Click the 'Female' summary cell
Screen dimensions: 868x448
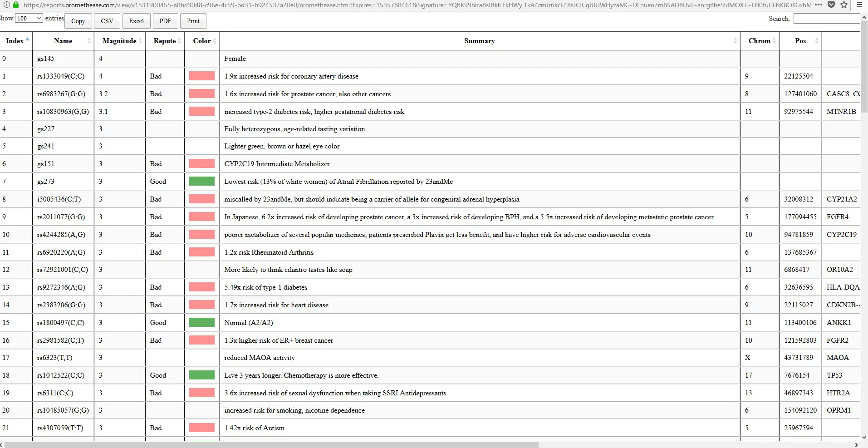point(480,59)
